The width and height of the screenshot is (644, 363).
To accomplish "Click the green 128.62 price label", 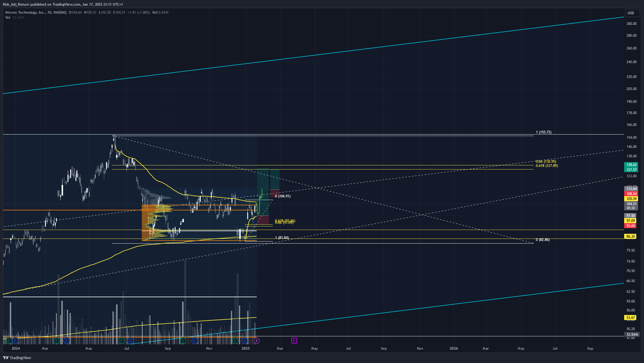I will 631,165.
